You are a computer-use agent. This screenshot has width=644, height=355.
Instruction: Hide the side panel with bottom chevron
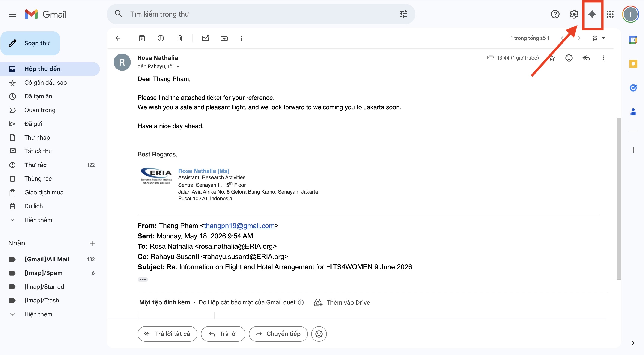(633, 343)
